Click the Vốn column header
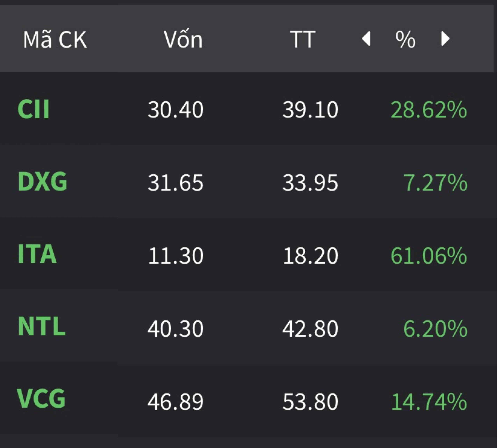 coord(183,39)
